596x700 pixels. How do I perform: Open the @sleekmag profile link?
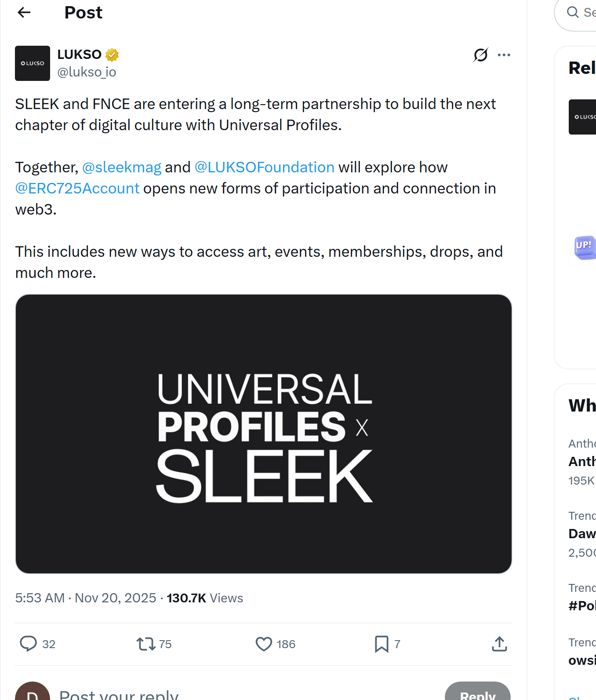coord(121,167)
